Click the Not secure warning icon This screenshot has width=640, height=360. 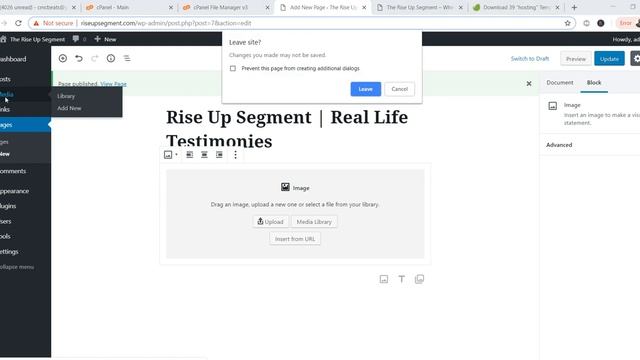coord(36,23)
